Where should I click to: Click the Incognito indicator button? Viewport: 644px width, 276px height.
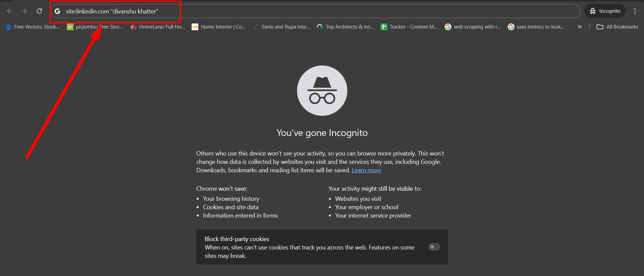click(605, 11)
